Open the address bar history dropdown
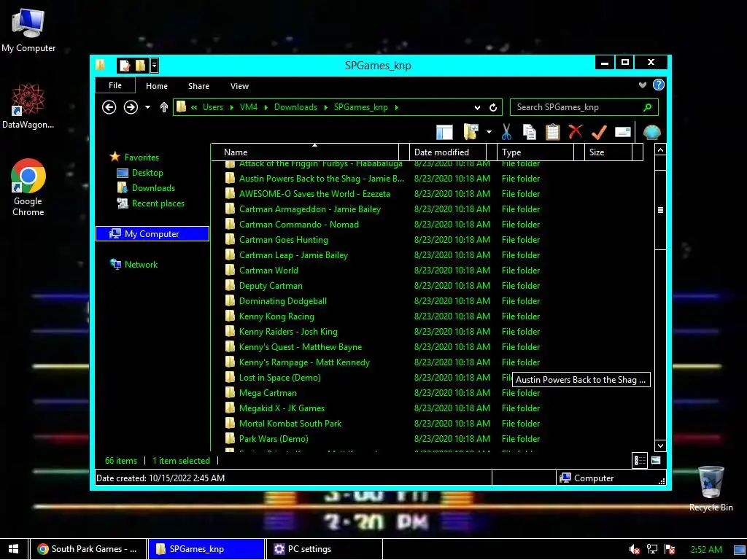 click(x=477, y=108)
